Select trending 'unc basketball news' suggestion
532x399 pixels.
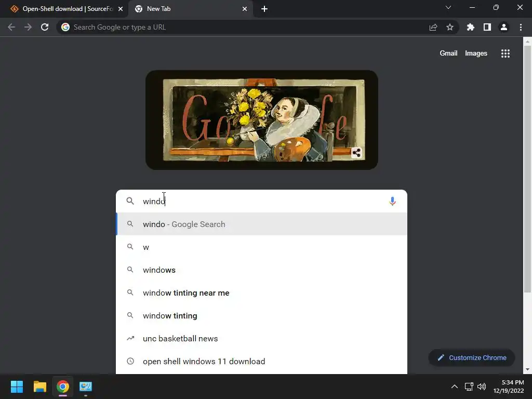pos(262,338)
